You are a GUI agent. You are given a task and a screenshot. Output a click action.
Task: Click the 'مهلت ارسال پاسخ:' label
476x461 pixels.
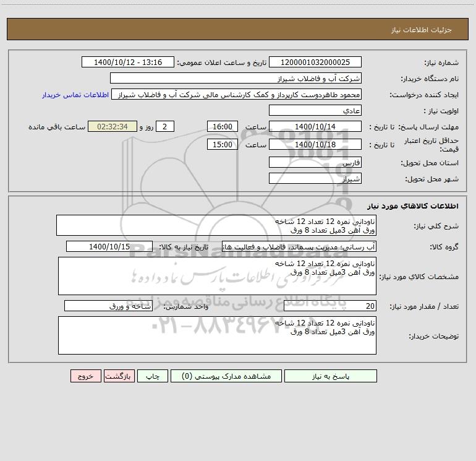coord(428,127)
